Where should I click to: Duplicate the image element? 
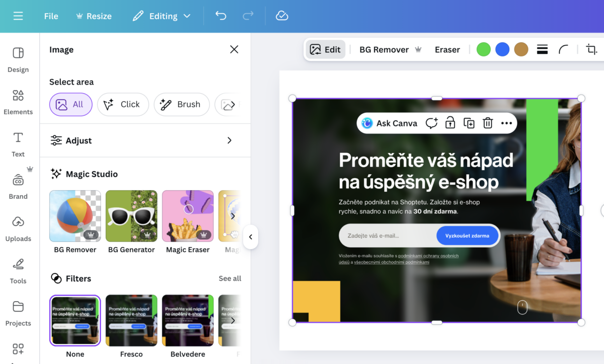[x=469, y=123]
